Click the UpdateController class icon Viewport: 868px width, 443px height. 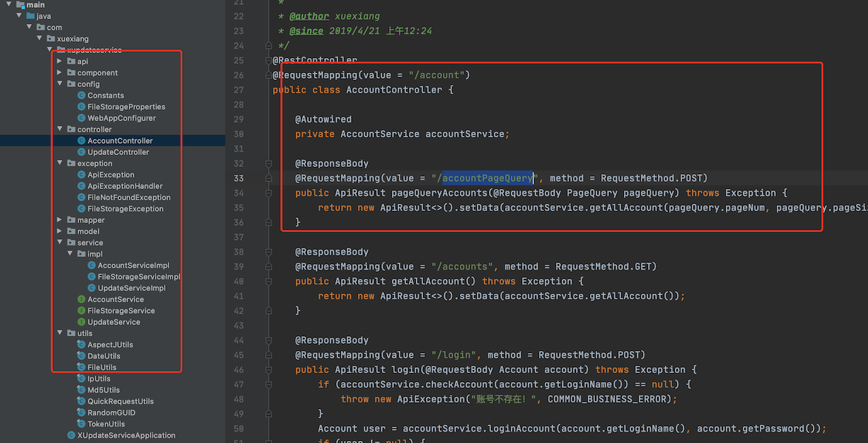81,152
